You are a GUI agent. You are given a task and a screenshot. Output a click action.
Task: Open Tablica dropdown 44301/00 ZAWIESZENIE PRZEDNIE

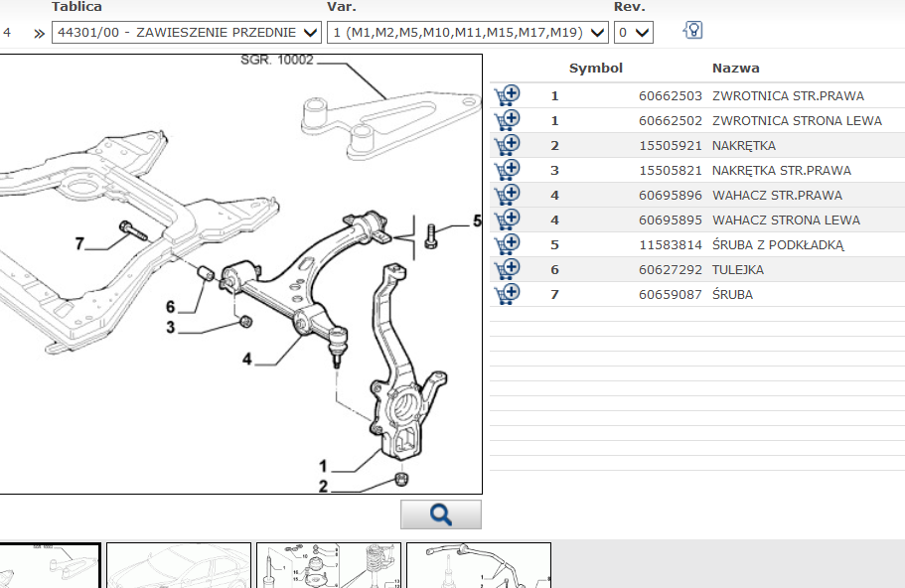tap(187, 33)
